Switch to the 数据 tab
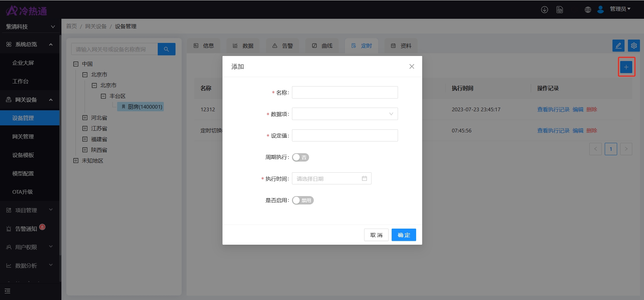This screenshot has height=300, width=644. 243,46
